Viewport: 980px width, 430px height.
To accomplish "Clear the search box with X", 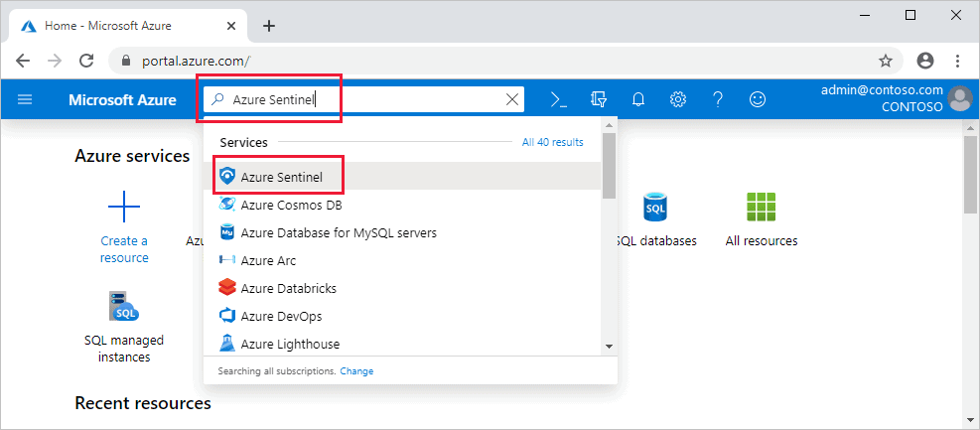I will pos(512,99).
